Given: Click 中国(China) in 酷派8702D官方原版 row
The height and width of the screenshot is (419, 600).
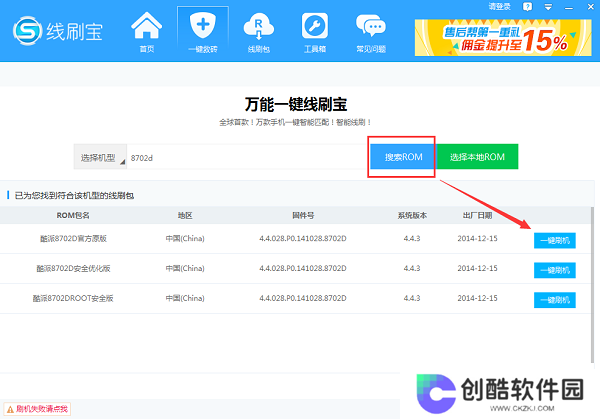Looking at the screenshot, I should 185,238.
